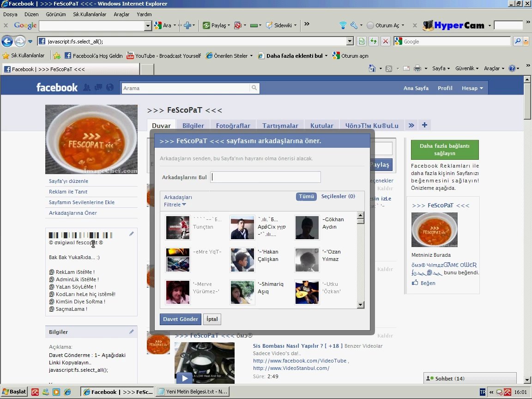532x399 pixels.
Task: Select friend '-'Ozan Yılmaz thumbnail
Action: [307, 260]
